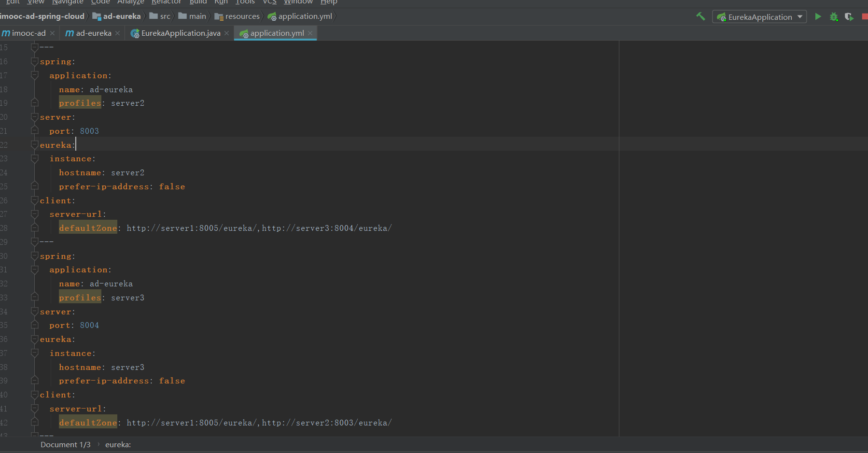Collapse the '---' document separator on line 29

tap(35, 242)
